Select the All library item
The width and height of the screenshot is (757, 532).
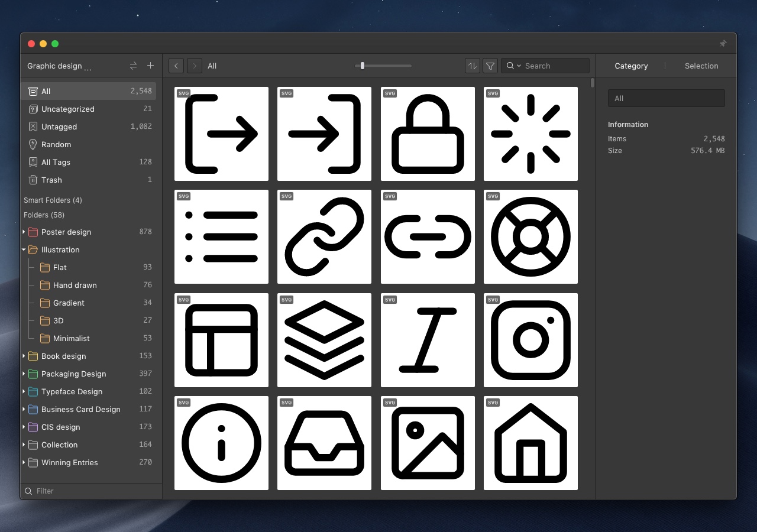89,91
